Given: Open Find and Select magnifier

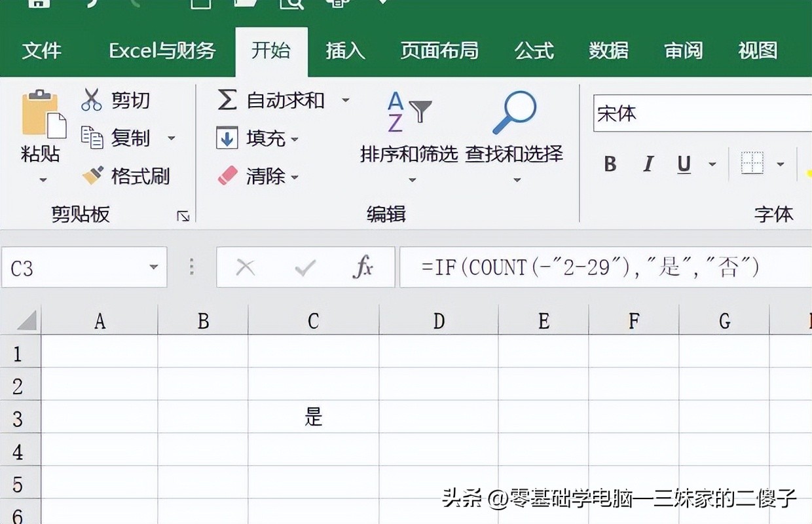Looking at the screenshot, I should click(x=514, y=113).
